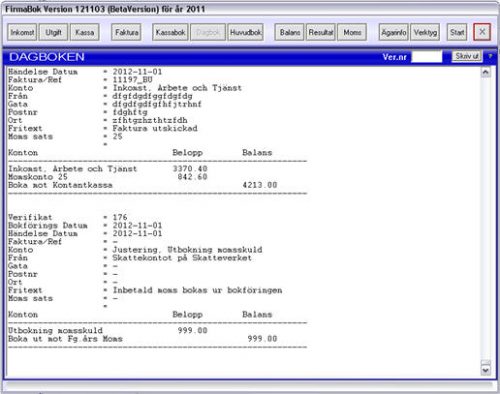Click the scrollbar down arrow

[486, 370]
